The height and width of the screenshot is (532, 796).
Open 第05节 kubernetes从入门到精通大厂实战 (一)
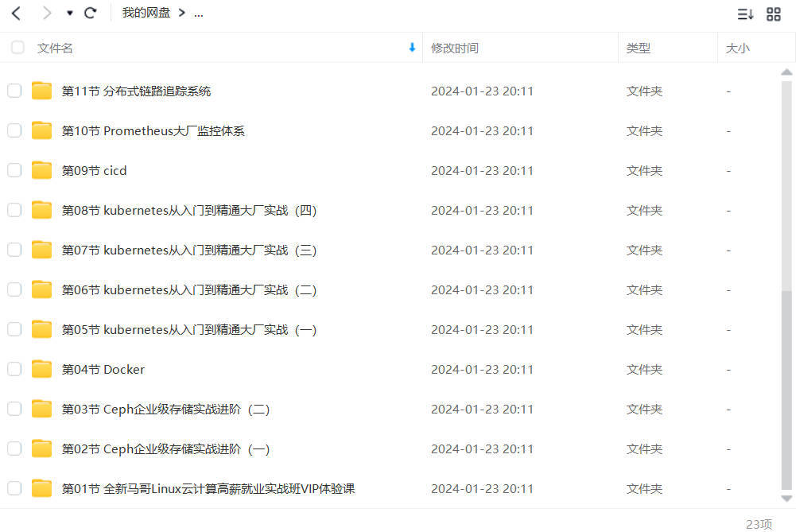click(x=189, y=330)
